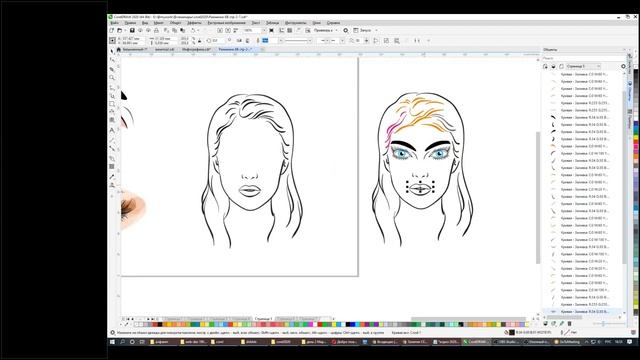Switch to the Инфографика.cdr document tab

tap(196, 49)
